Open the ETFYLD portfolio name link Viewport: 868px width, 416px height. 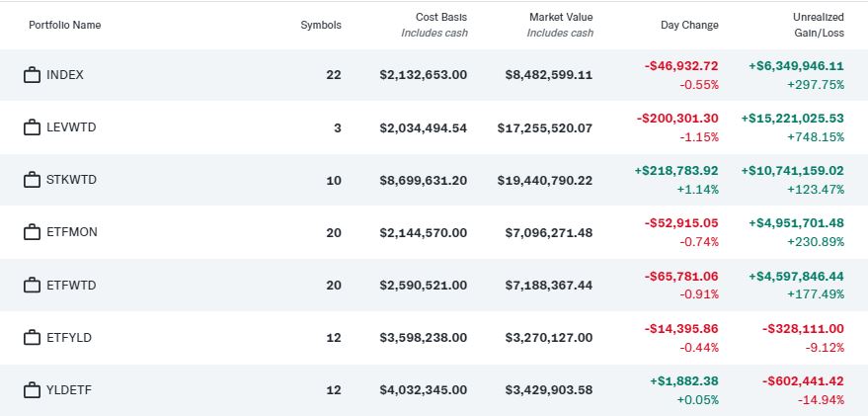click(x=71, y=337)
